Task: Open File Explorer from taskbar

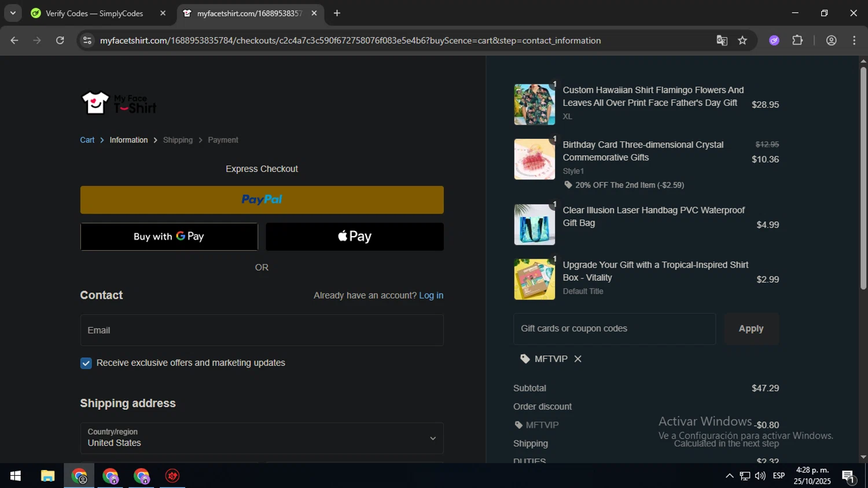Action: [x=47, y=476]
